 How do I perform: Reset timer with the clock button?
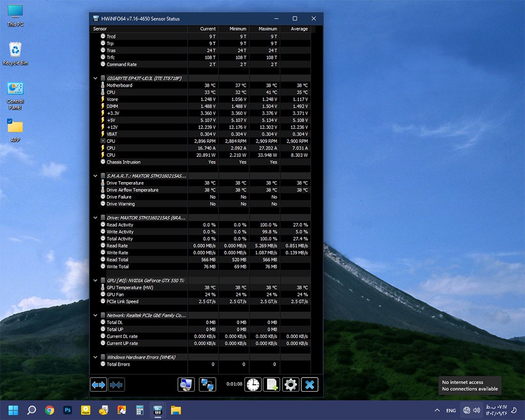click(253, 384)
